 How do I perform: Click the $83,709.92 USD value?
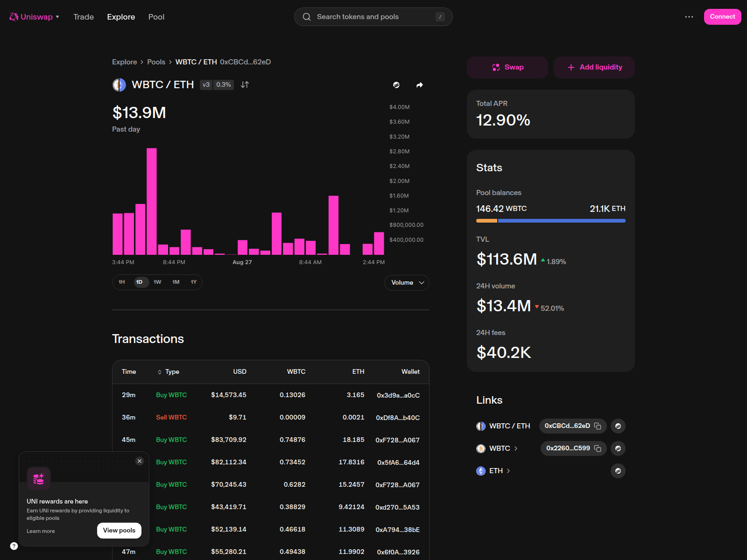point(229,440)
